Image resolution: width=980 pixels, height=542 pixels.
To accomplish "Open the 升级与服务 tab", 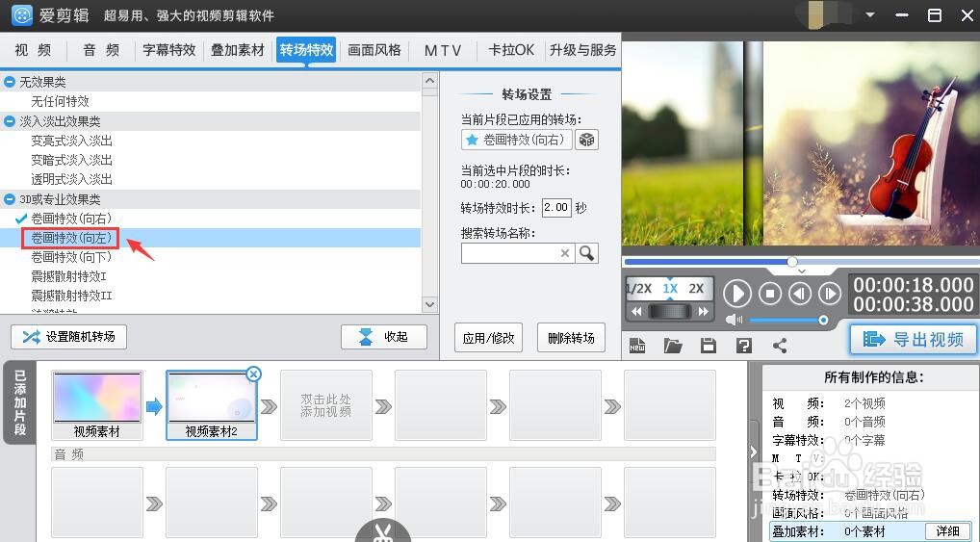I will [582, 50].
